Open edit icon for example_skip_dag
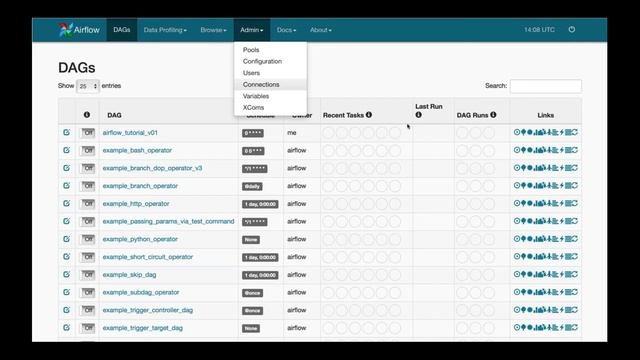This screenshot has width=640, height=360. [x=67, y=274]
